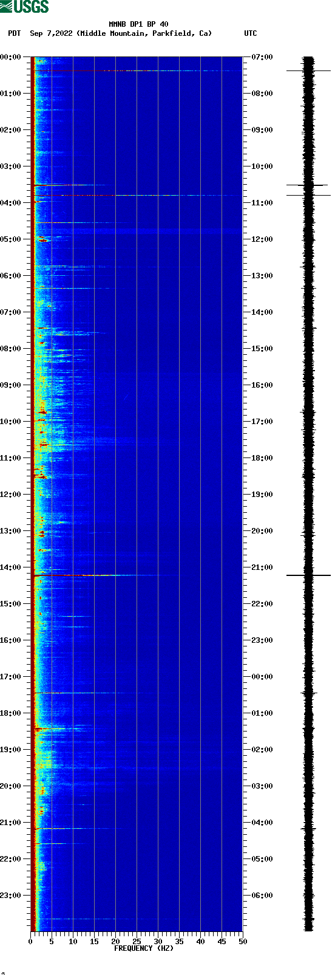Click the '14:00' label on the PDT axis
This screenshot has width=335, height=980.
coord(10,567)
